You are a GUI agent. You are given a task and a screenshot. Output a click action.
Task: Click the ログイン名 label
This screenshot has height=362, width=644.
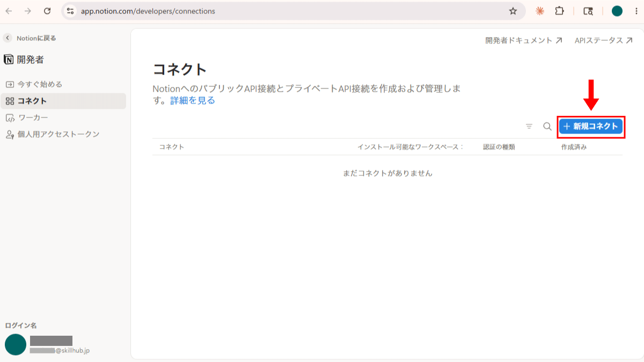tap(21, 326)
